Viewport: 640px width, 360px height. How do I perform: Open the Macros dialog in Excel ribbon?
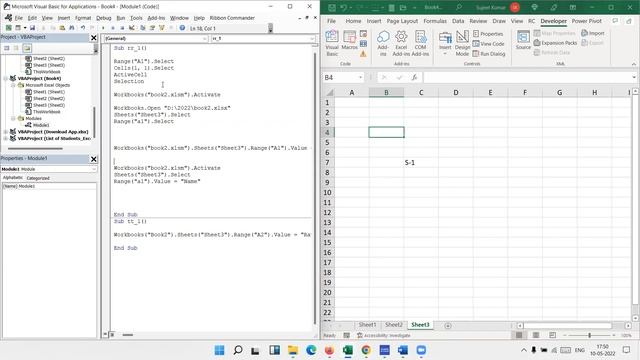click(x=349, y=40)
